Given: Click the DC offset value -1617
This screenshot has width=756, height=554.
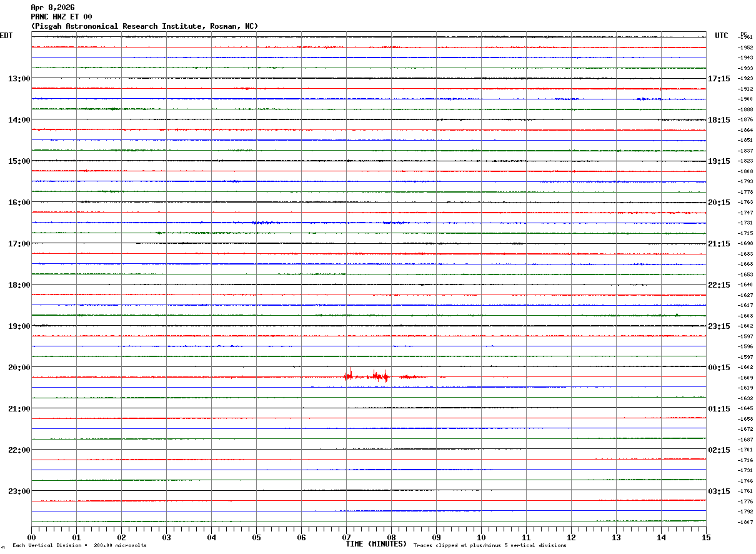Looking at the screenshot, I should coord(745,306).
